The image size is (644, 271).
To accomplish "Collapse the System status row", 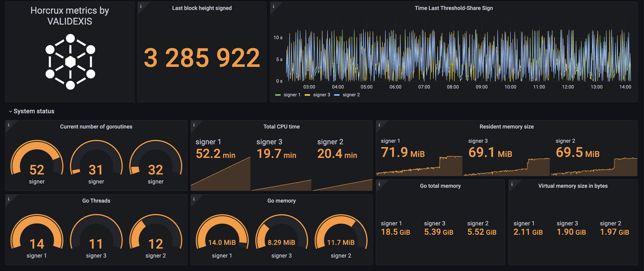I will (31, 111).
